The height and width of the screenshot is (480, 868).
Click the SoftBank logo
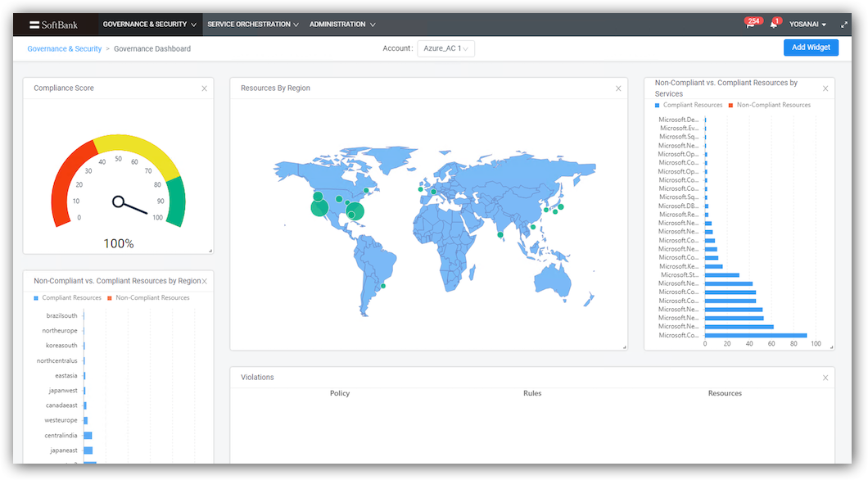click(54, 25)
